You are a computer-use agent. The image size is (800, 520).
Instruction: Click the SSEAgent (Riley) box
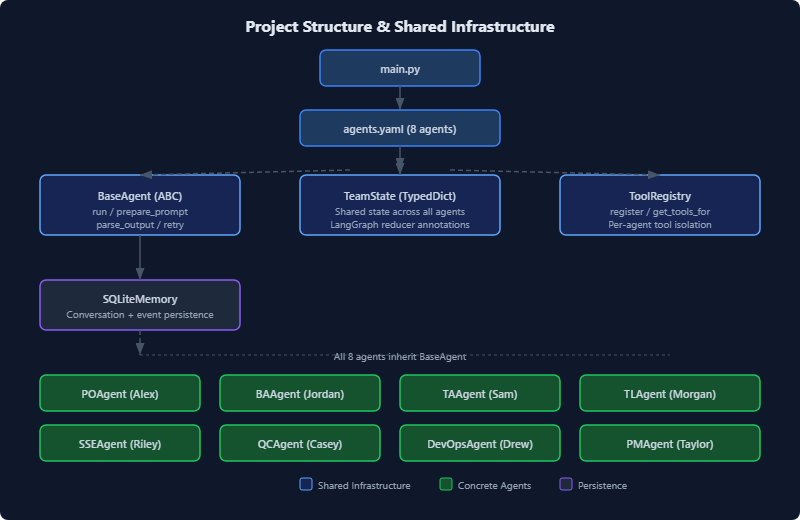click(x=120, y=443)
